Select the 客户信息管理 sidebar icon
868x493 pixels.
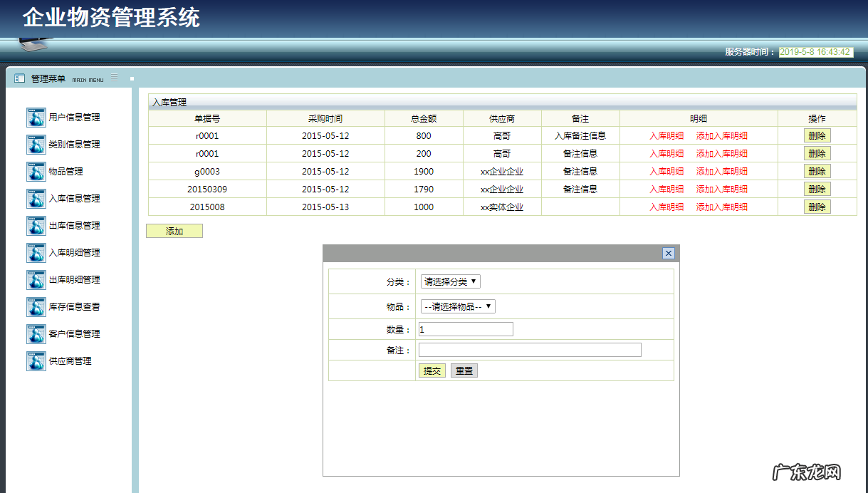click(x=36, y=333)
